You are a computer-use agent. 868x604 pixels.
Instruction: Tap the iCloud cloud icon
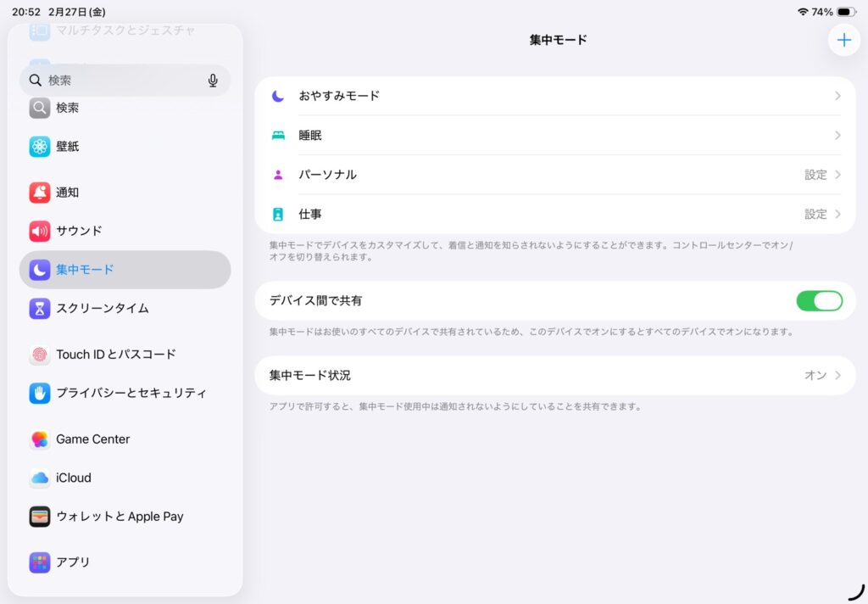(40, 478)
